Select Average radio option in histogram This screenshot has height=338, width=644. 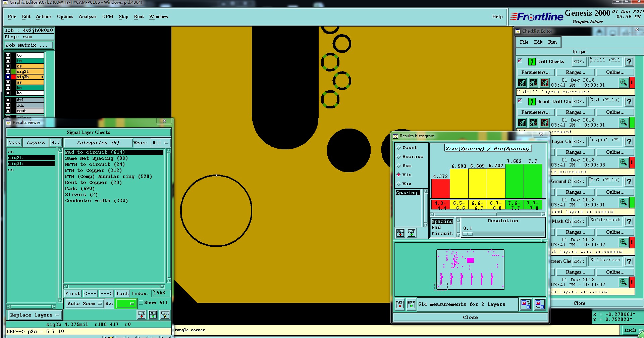click(399, 157)
